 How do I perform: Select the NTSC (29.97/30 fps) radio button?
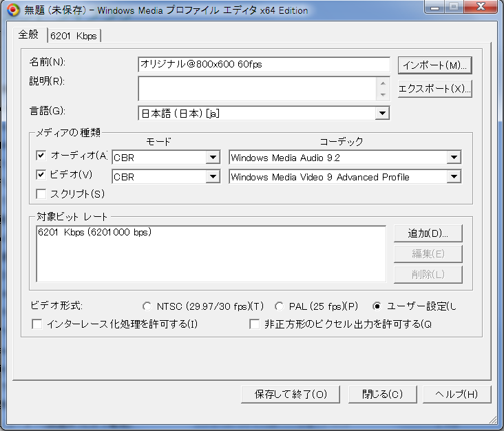pyautogui.click(x=147, y=306)
